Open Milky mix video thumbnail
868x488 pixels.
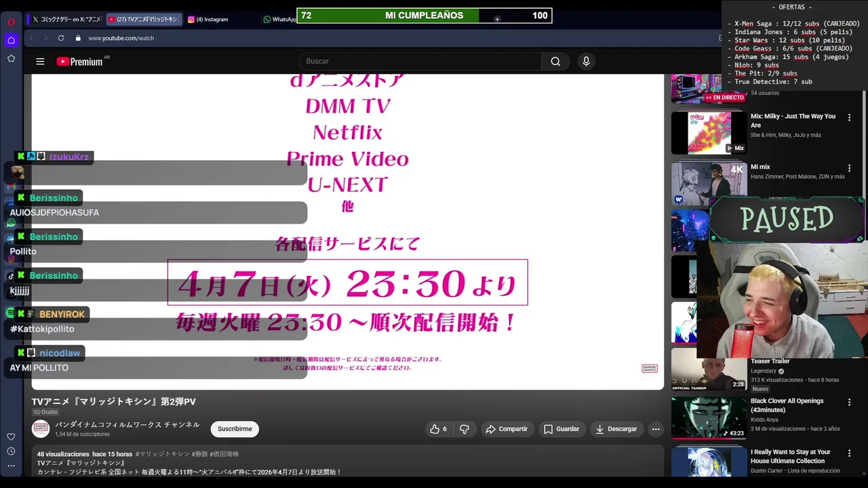pyautogui.click(x=709, y=133)
